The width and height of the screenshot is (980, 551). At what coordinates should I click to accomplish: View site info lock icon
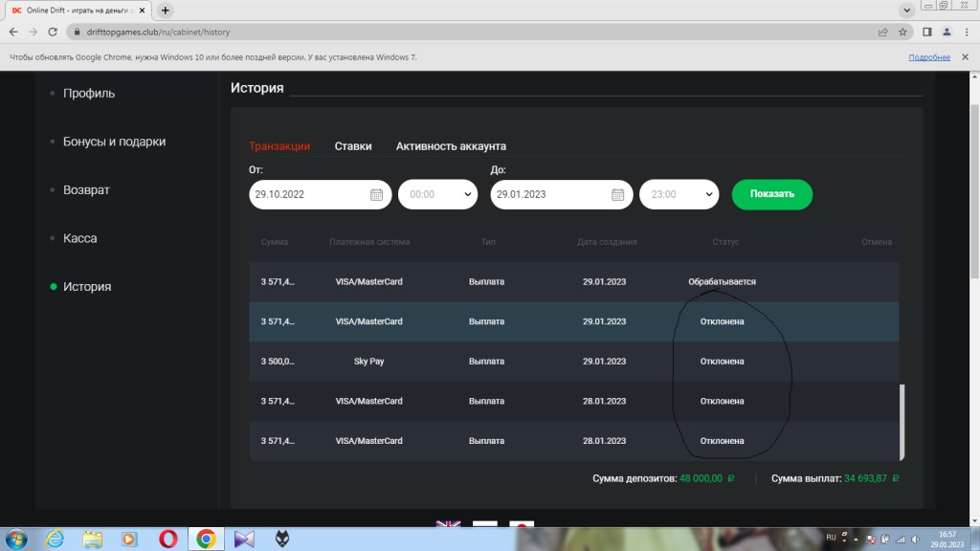pyautogui.click(x=77, y=32)
